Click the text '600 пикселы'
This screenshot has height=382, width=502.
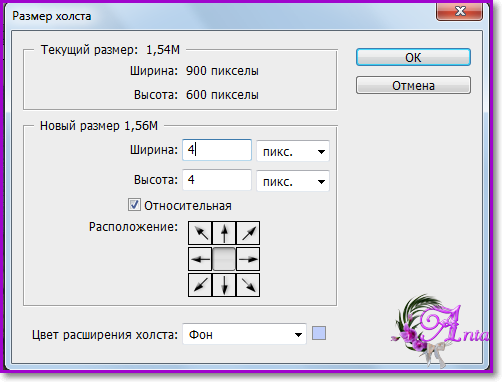[x=222, y=95]
